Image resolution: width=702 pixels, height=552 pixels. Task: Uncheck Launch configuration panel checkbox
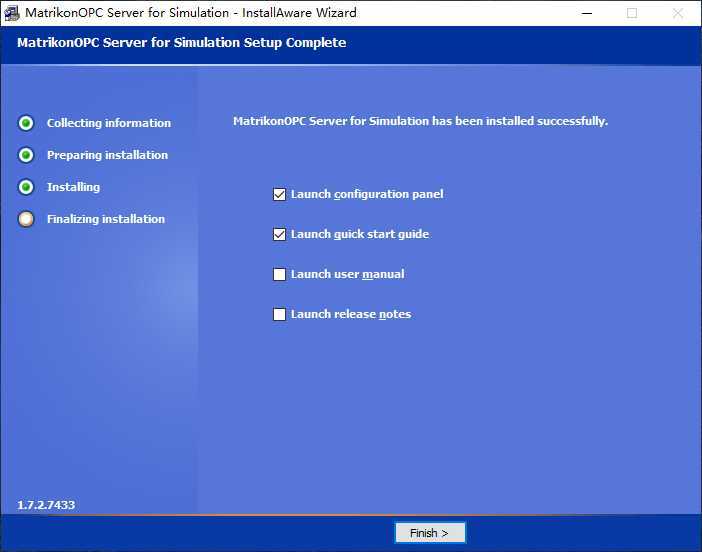pos(279,194)
